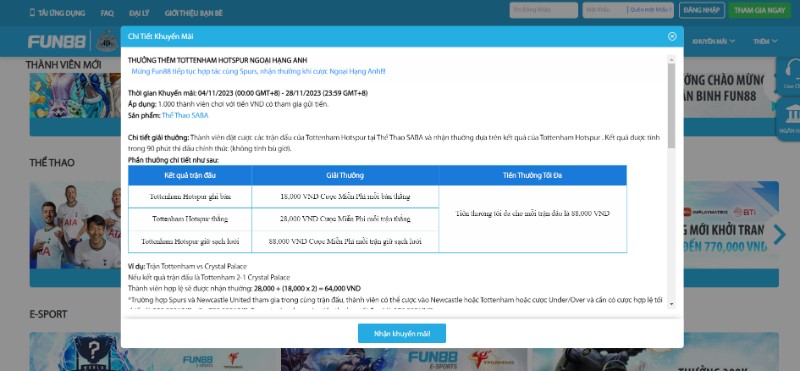800x371 pixels.
Task: Click the Tham Gia Ngay button
Action: 759,10
